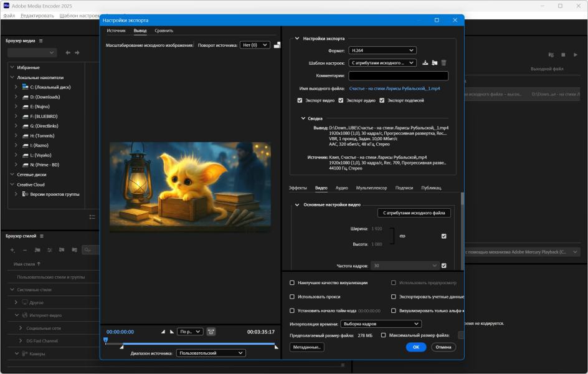Toggle the width-height aspect ratio link icon
The image size is (588, 374).
(x=402, y=236)
